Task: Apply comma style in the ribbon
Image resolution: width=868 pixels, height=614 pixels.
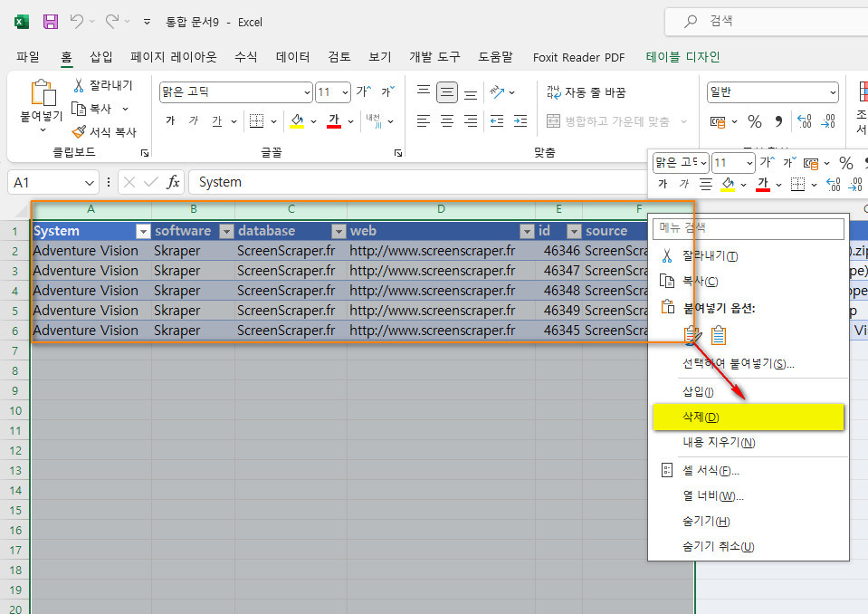Action: click(778, 121)
